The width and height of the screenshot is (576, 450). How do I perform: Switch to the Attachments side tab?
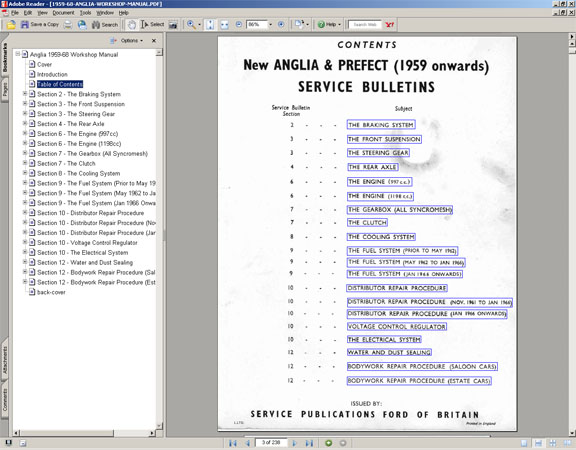tap(5, 360)
